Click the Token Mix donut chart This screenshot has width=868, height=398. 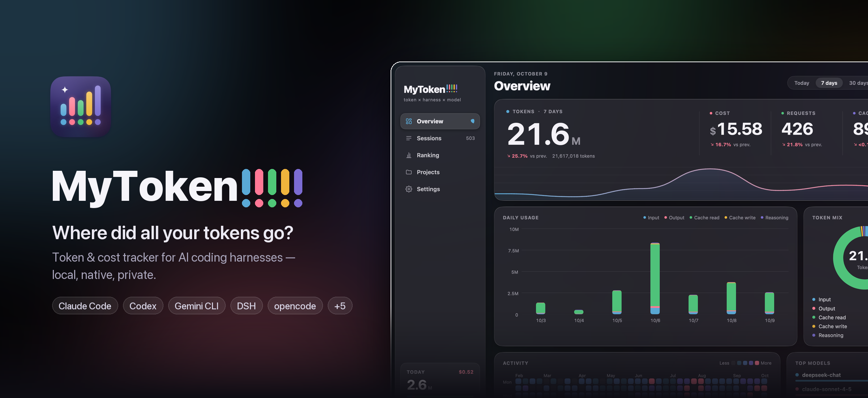pos(851,258)
